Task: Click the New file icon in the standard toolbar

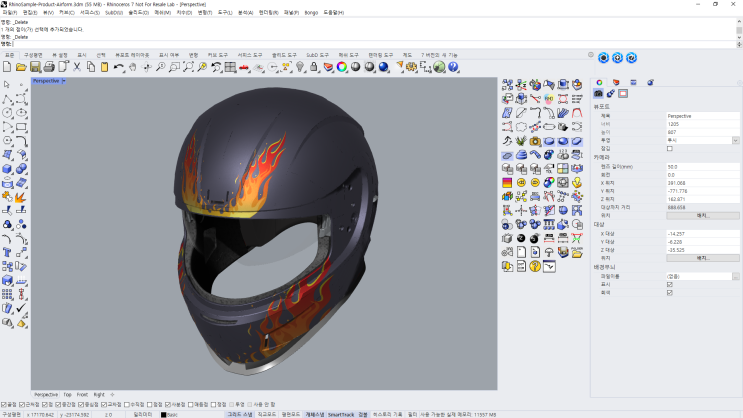Action: (7, 67)
